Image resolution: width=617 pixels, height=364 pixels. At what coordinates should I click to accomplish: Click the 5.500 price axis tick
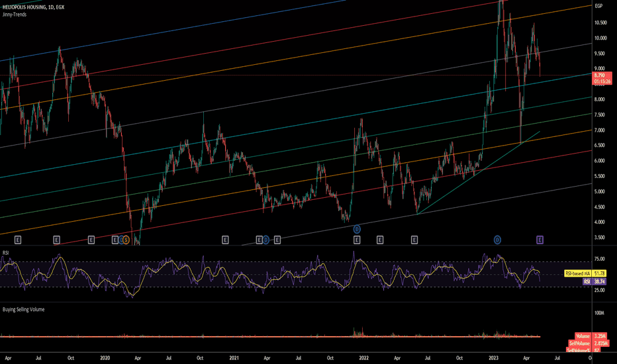pyautogui.click(x=600, y=176)
